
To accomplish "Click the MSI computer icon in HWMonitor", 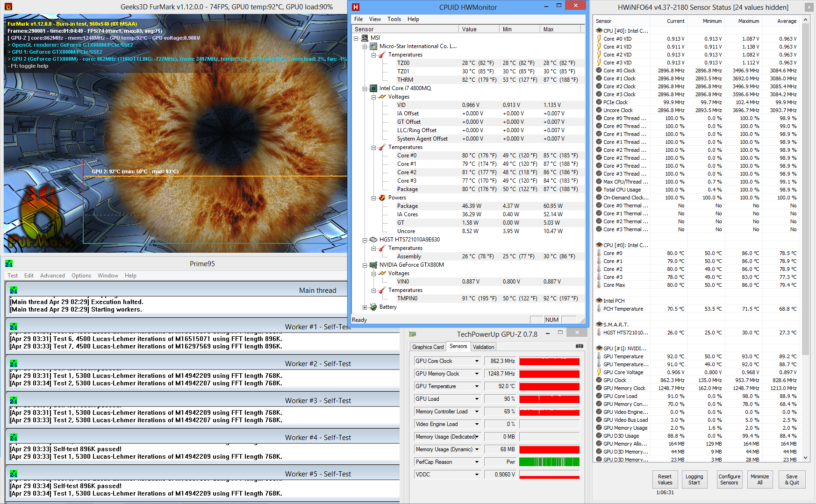I will click(365, 38).
